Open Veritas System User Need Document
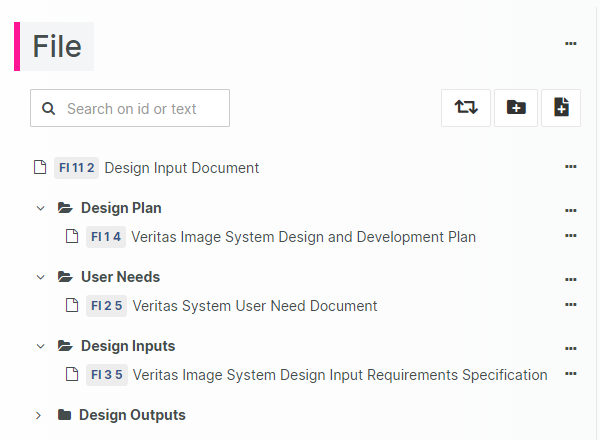Screen dimensions: 600x440 coord(254,306)
